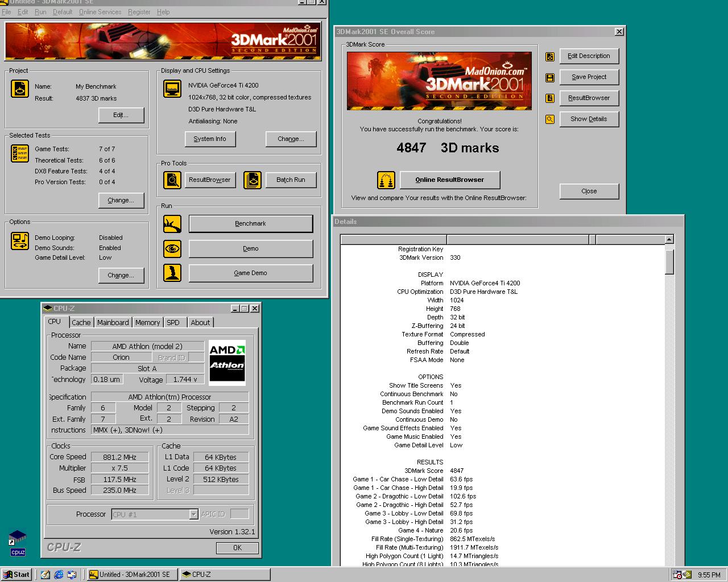Click the ResultBrowser magnifier icon in Pro Tools
The width and height of the screenshot is (728, 582).
pyautogui.click(x=172, y=180)
